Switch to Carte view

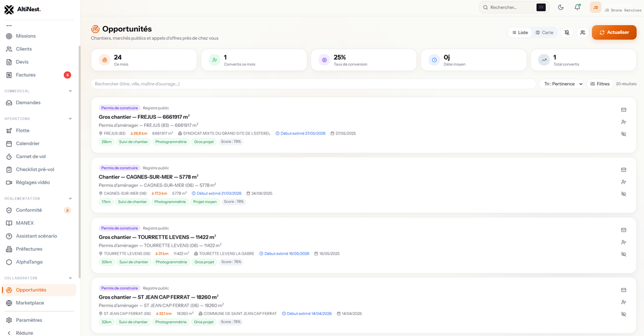[x=544, y=32]
